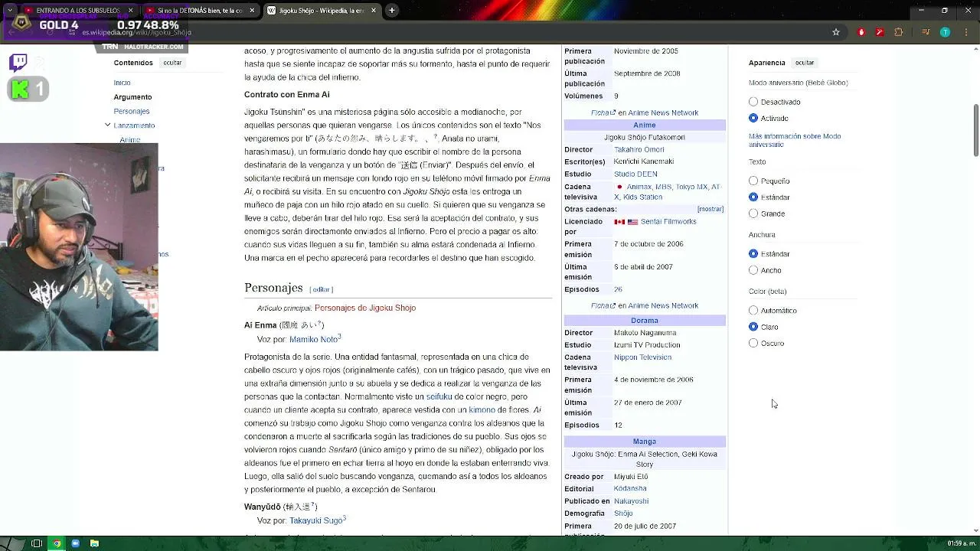Open Zoom from the taskbar
This screenshot has height=551, width=980.
75,543
